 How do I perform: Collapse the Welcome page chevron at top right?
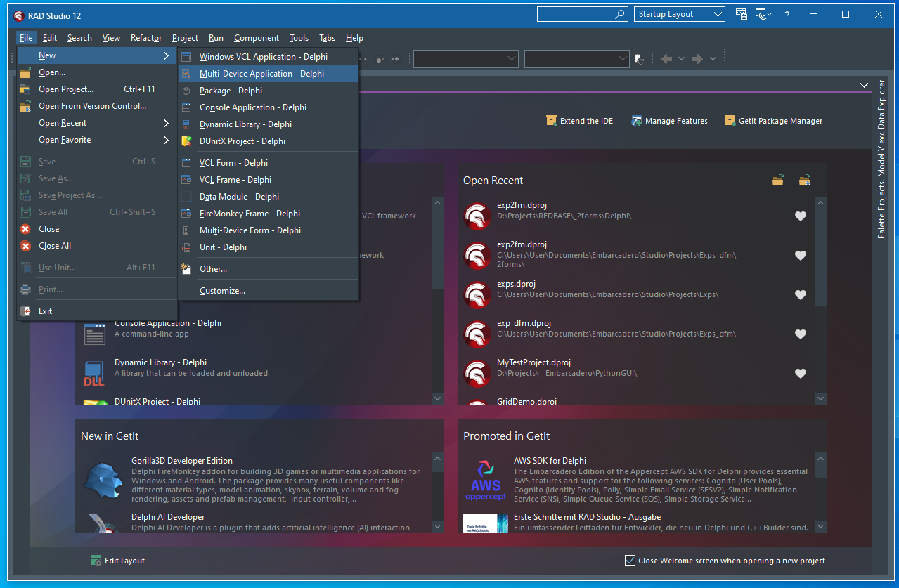864,85
